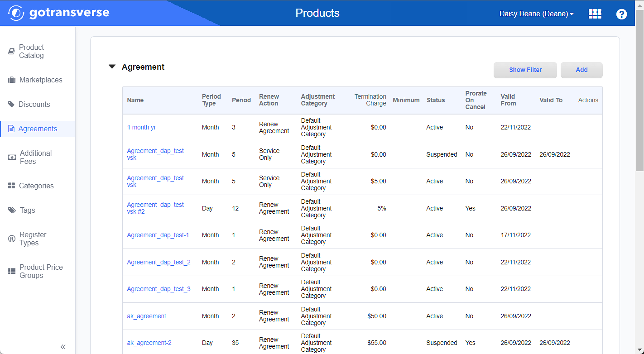Collapse the sidebar with double chevron
Screen dimensions: 644x354
[x=63, y=347]
